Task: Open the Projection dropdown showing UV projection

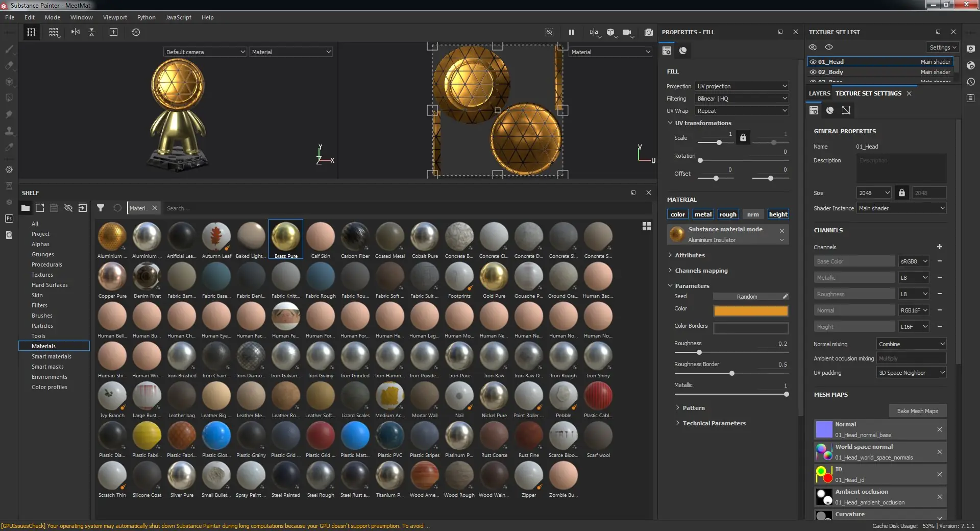Action: tap(742, 86)
